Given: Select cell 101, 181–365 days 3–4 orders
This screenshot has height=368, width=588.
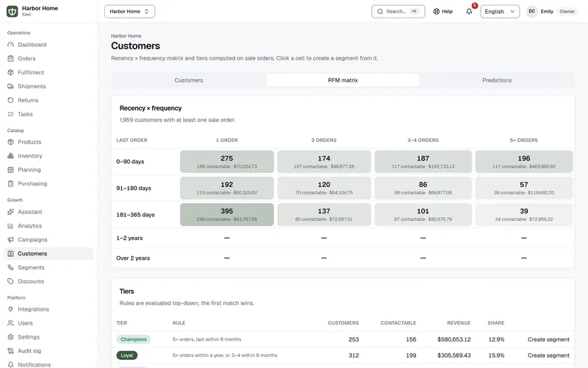Looking at the screenshot, I should pos(423,215).
